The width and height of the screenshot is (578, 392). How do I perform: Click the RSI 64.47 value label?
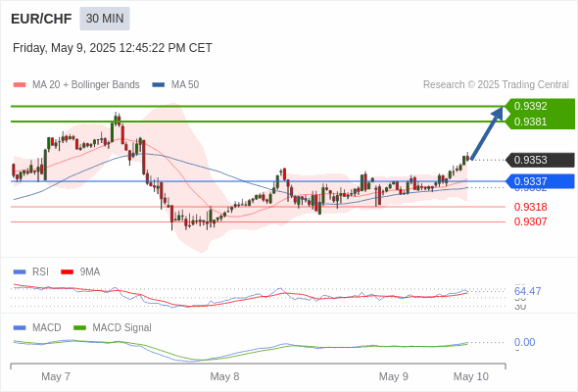click(x=527, y=291)
